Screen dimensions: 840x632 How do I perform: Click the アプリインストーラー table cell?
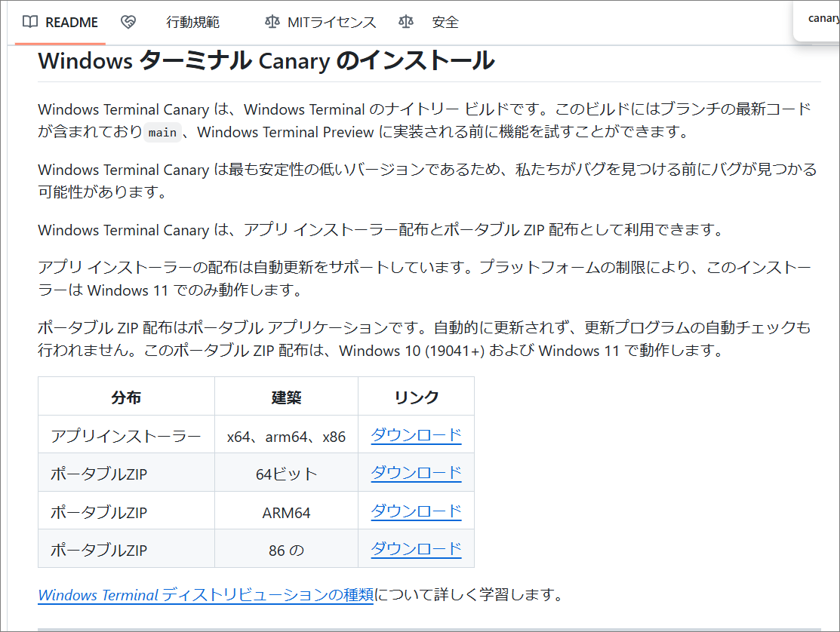(127, 435)
